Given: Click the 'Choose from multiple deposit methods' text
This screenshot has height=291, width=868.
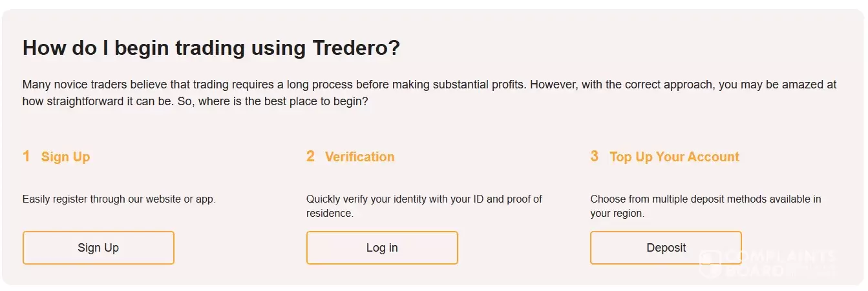Looking at the screenshot, I should tap(706, 199).
